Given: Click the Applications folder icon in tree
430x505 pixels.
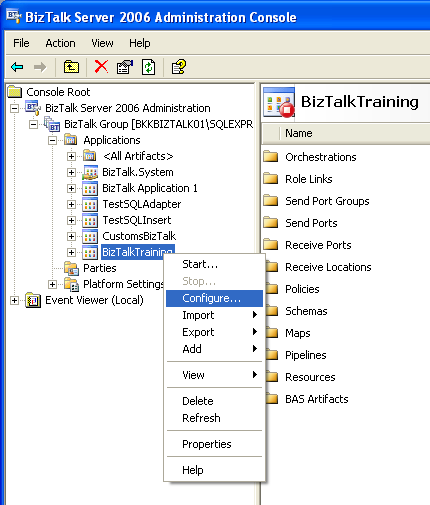Looking at the screenshot, I should coord(71,140).
